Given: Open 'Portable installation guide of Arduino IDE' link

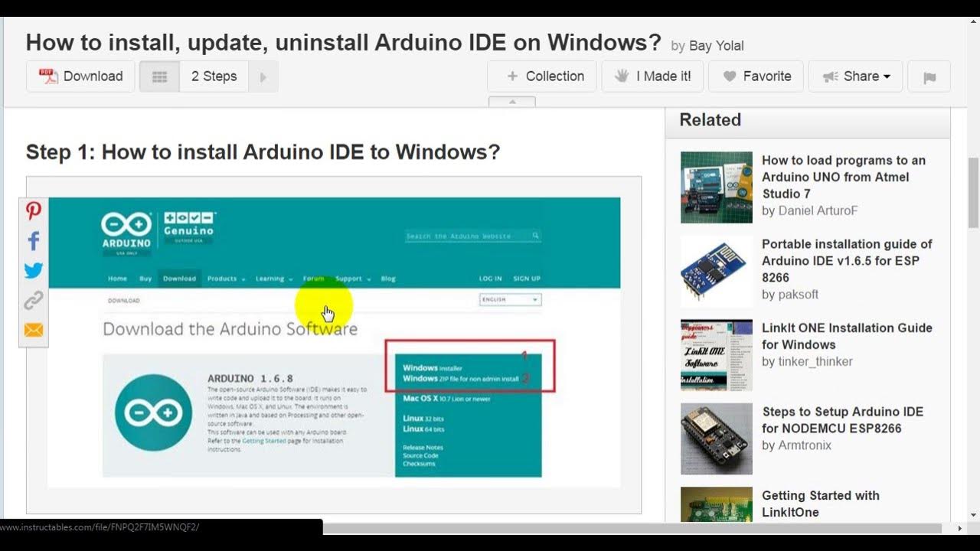Looking at the screenshot, I should 847,260.
